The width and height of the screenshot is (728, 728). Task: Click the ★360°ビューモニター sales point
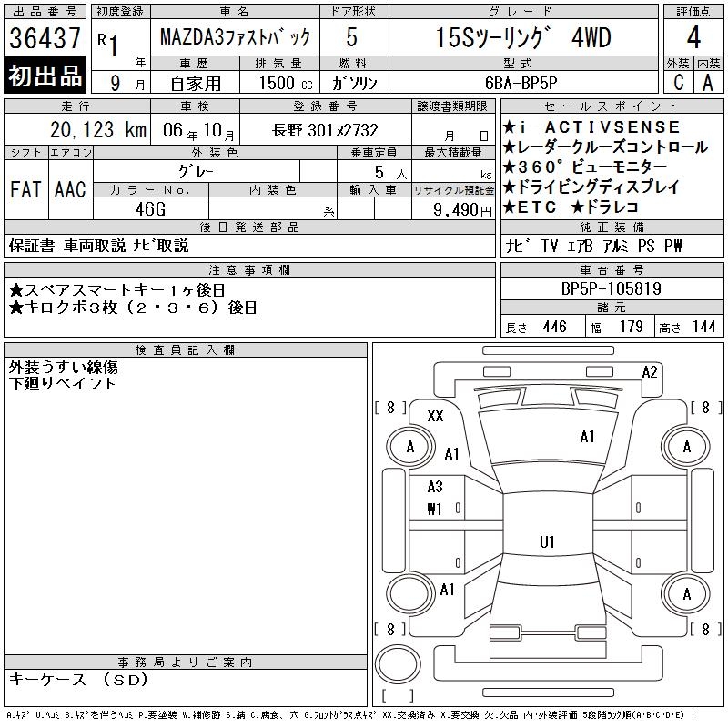(585, 167)
